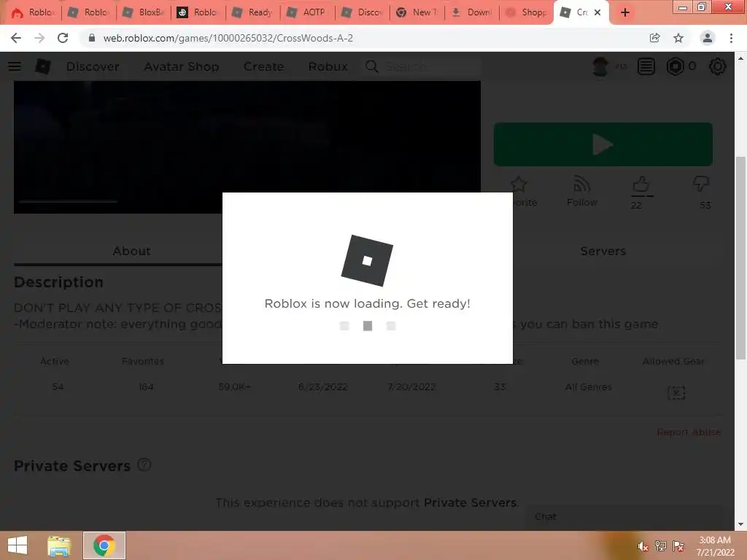This screenshot has width=747, height=560.
Task: Click the Favorite star icon
Action: point(519,184)
